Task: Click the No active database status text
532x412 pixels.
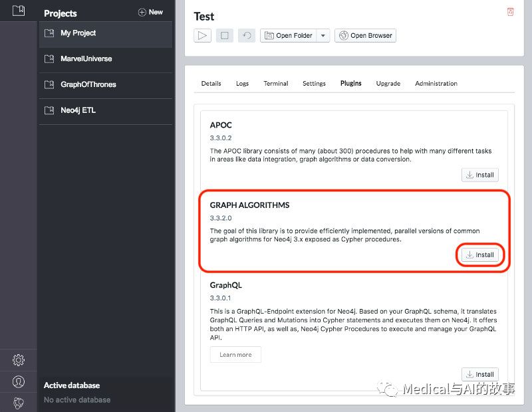Action: [77, 400]
